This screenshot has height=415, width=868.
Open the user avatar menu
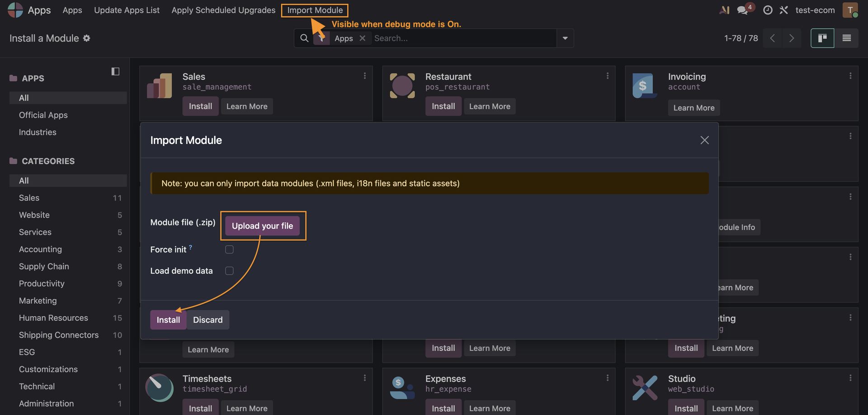coord(850,10)
